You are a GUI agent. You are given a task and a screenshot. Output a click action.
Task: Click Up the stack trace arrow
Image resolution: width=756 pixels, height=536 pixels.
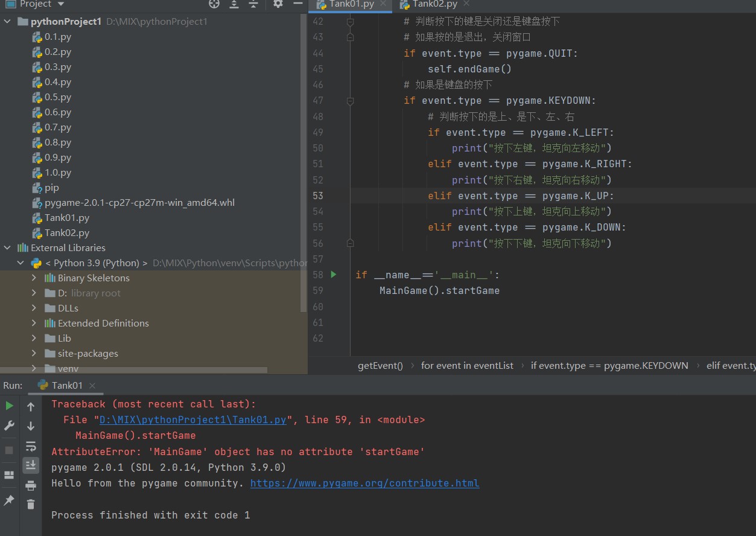point(31,407)
